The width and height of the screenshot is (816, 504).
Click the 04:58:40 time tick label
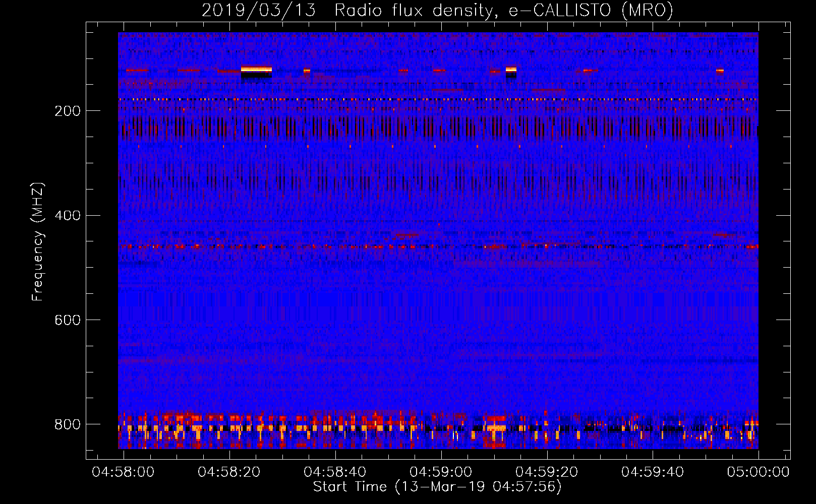[335, 472]
